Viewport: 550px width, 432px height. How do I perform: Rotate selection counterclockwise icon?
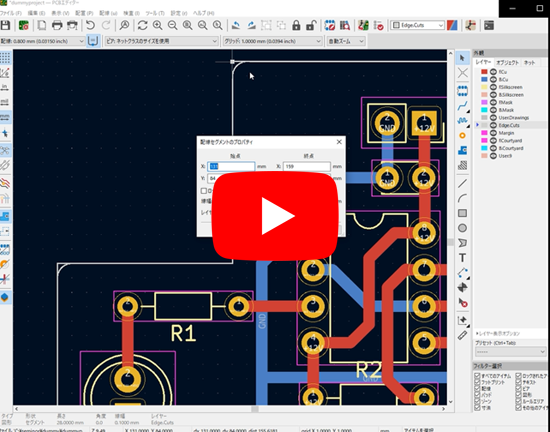coord(236,25)
